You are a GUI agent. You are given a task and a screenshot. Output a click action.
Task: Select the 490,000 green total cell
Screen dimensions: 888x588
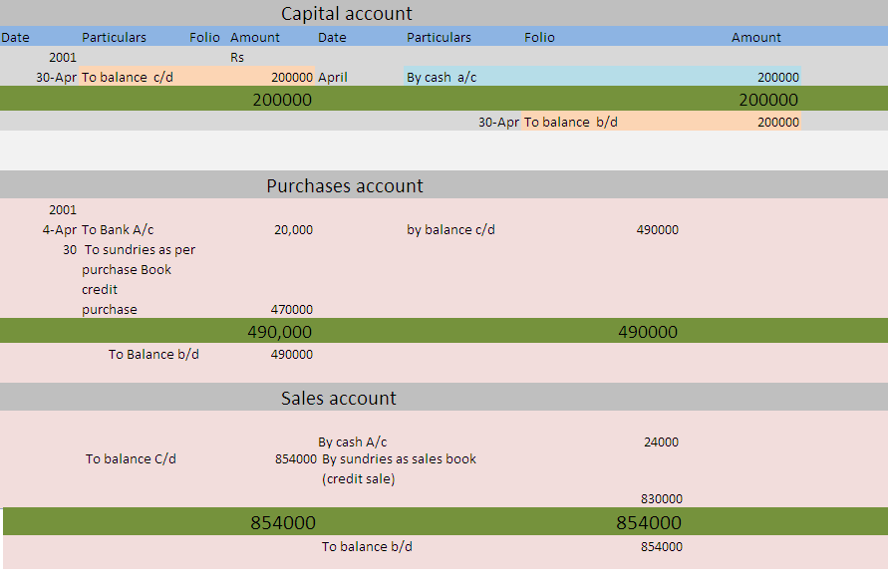point(282,331)
